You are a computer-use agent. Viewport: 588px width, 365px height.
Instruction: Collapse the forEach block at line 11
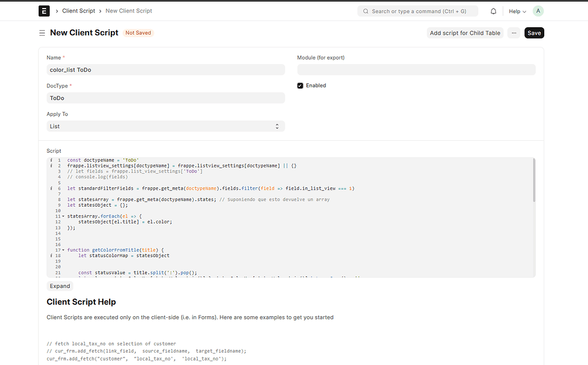[62, 216]
